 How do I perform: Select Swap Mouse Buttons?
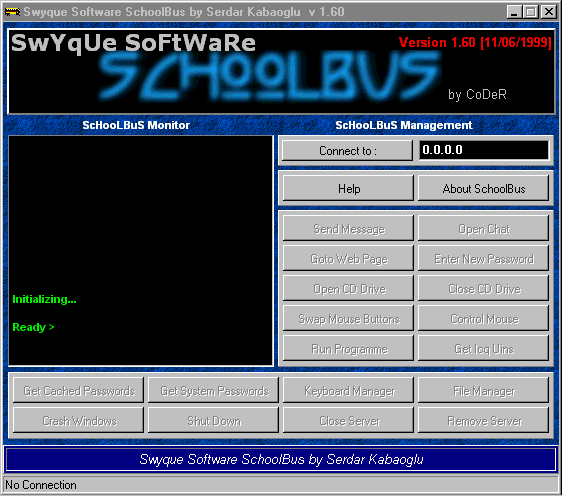348,318
